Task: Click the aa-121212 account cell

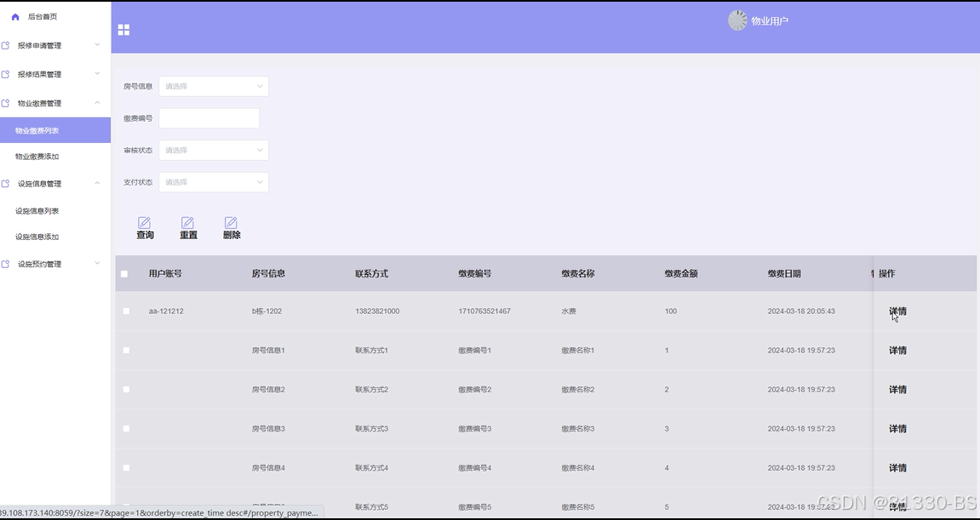Action: [166, 311]
